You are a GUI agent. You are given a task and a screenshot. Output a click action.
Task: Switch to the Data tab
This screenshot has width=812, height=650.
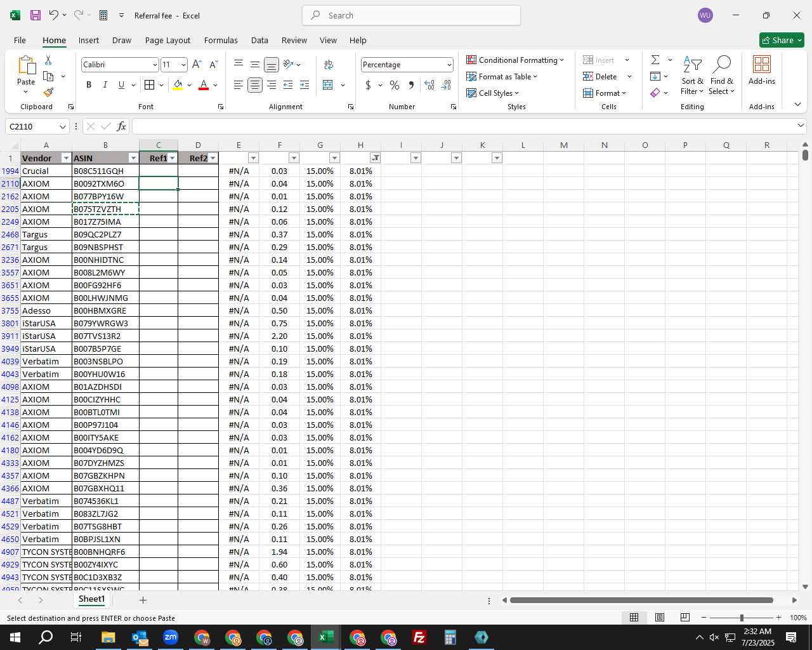(x=259, y=40)
